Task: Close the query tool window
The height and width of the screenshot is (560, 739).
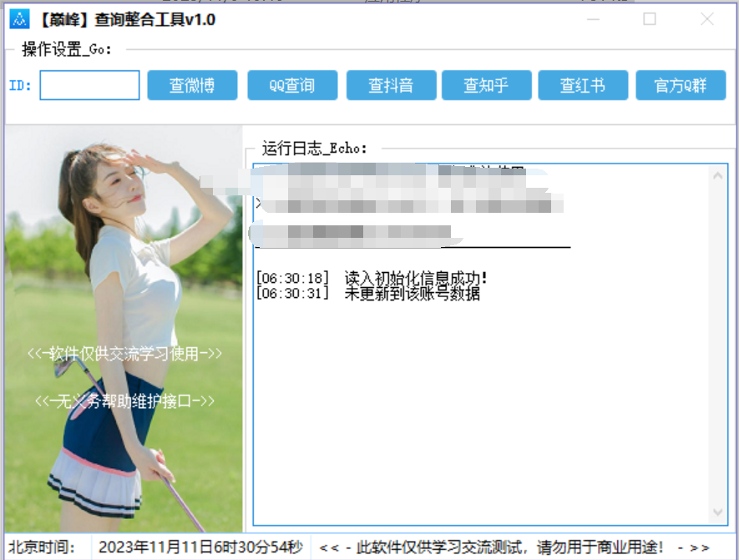Action: [706, 19]
